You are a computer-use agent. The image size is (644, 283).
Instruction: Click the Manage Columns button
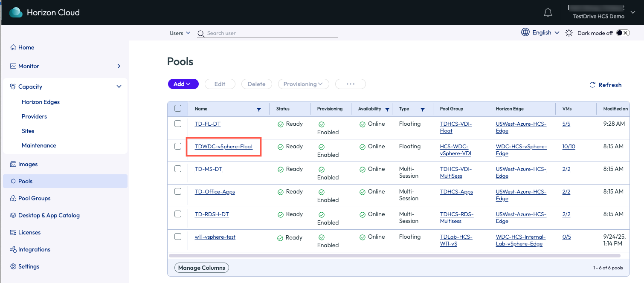pos(202,268)
